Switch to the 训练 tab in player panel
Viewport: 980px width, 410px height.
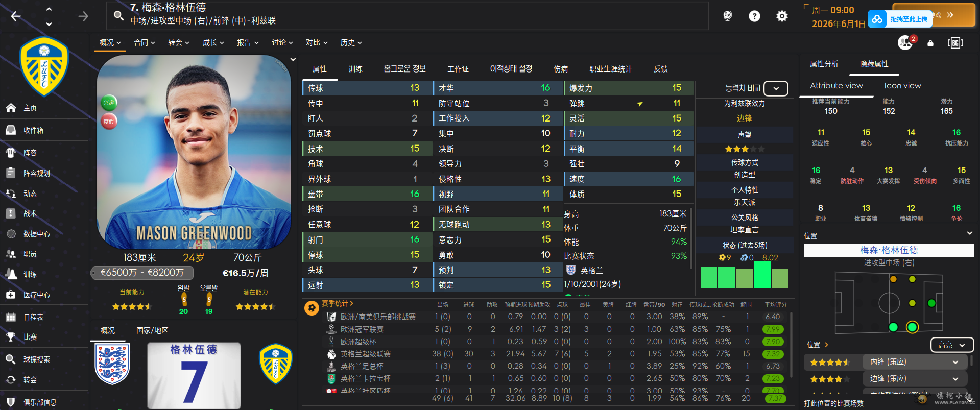(355, 69)
